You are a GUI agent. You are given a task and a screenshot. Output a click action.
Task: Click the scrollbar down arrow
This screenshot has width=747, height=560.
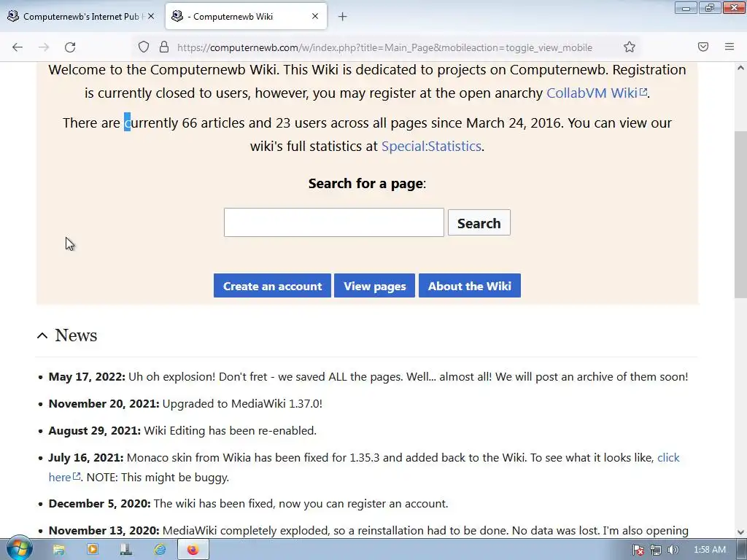coord(740,532)
